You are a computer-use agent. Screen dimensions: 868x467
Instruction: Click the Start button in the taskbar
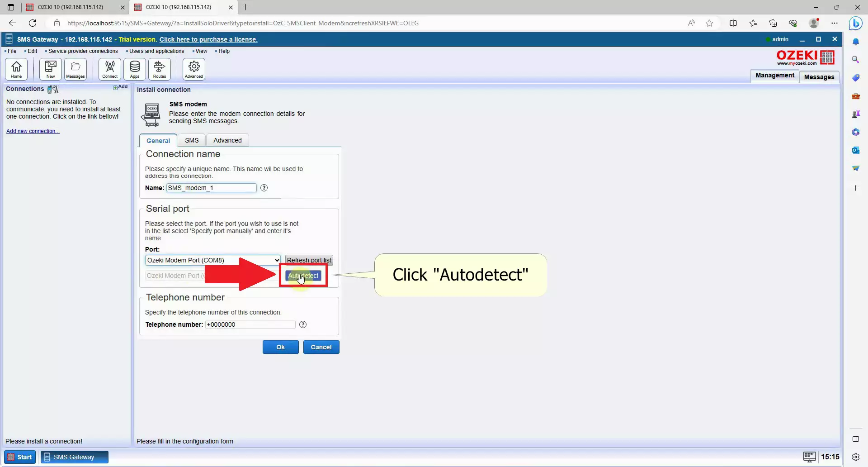tap(20, 457)
